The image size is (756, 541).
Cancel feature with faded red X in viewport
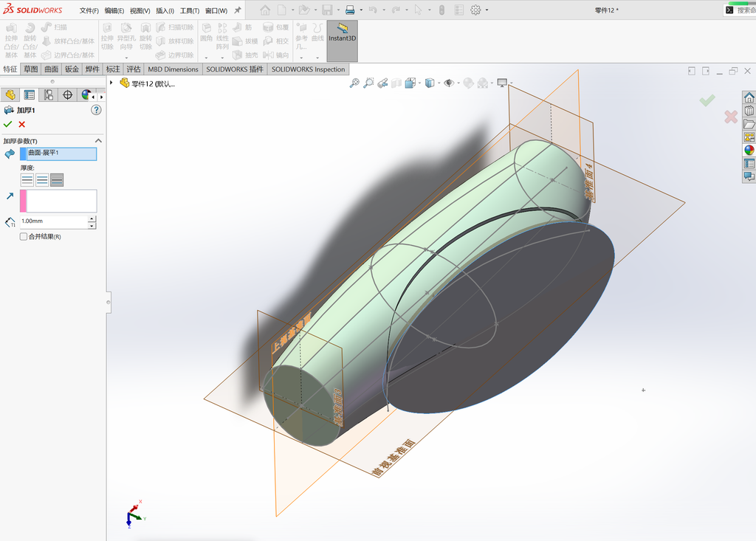pos(731,116)
